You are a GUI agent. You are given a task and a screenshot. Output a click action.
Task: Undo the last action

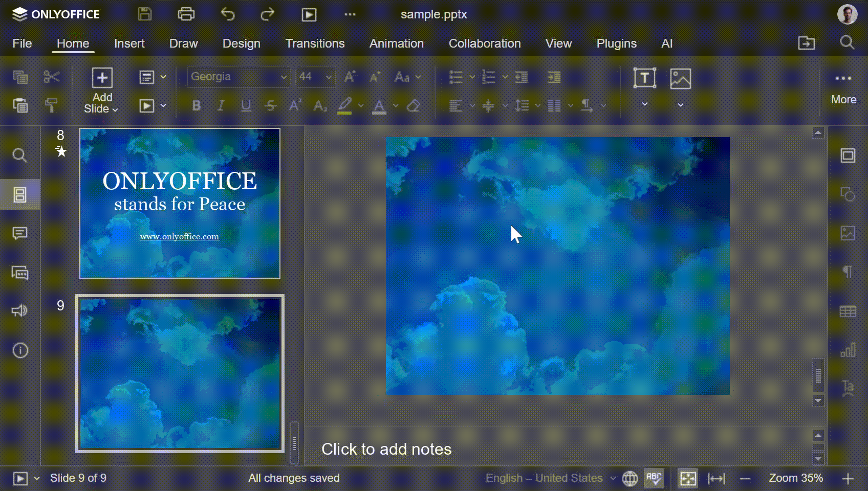pyautogui.click(x=228, y=14)
